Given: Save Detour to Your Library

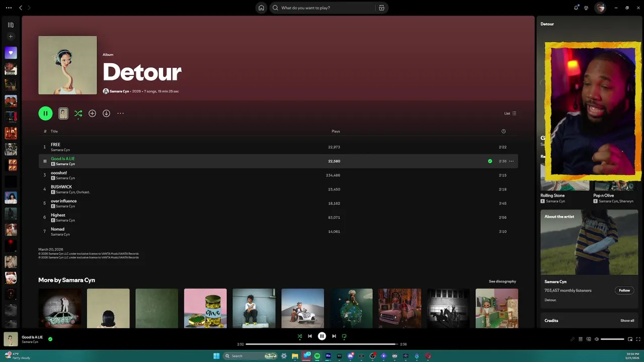Looking at the screenshot, I should coord(92,113).
